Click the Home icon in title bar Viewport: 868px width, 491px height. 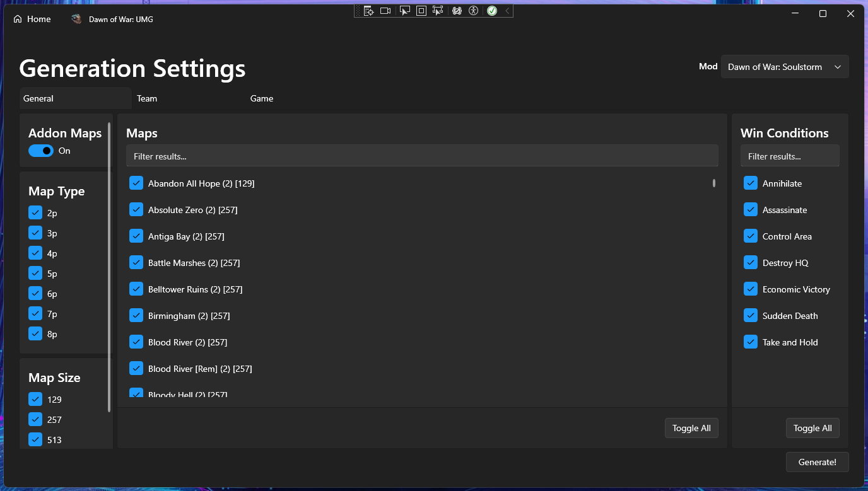pyautogui.click(x=18, y=19)
